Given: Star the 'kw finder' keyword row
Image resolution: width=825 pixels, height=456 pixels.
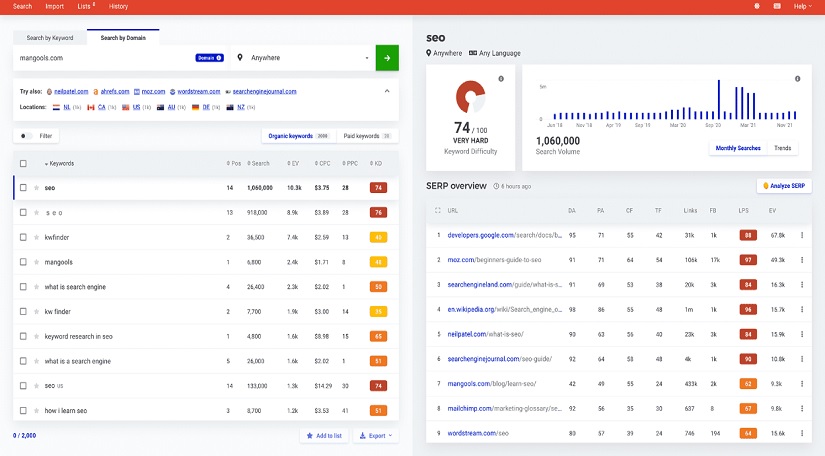Looking at the screenshot, I should [36, 311].
